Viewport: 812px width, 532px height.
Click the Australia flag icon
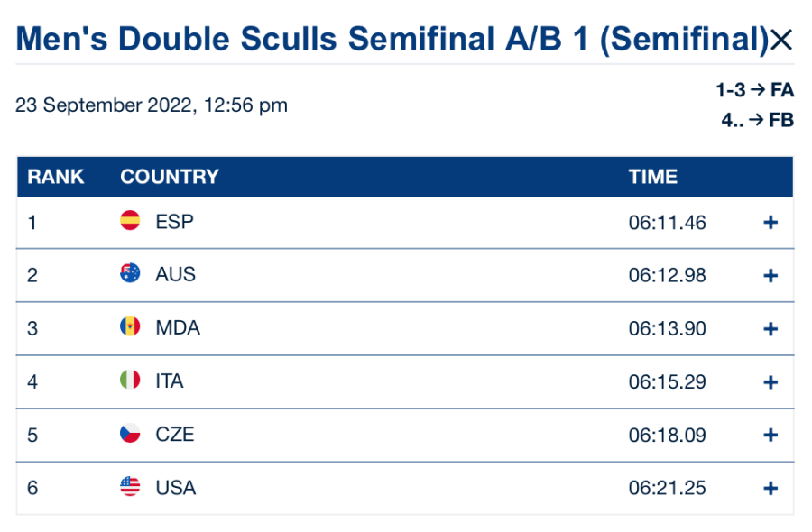coord(130,274)
